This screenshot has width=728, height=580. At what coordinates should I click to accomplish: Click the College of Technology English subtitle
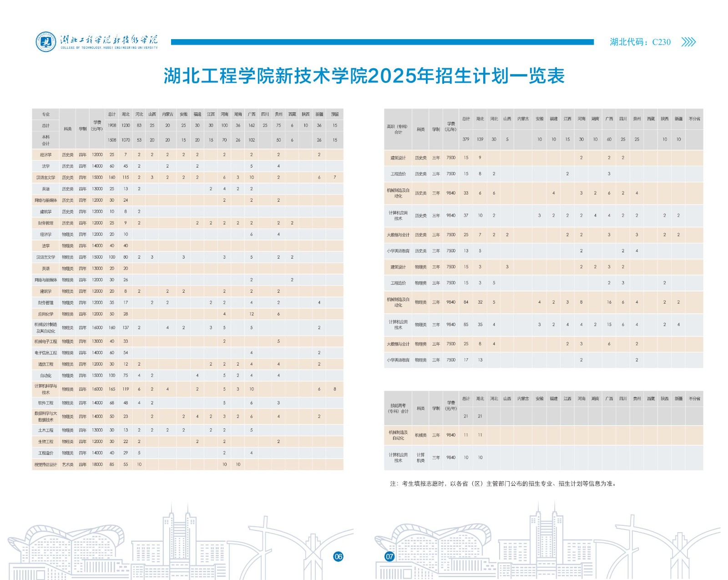(x=109, y=47)
